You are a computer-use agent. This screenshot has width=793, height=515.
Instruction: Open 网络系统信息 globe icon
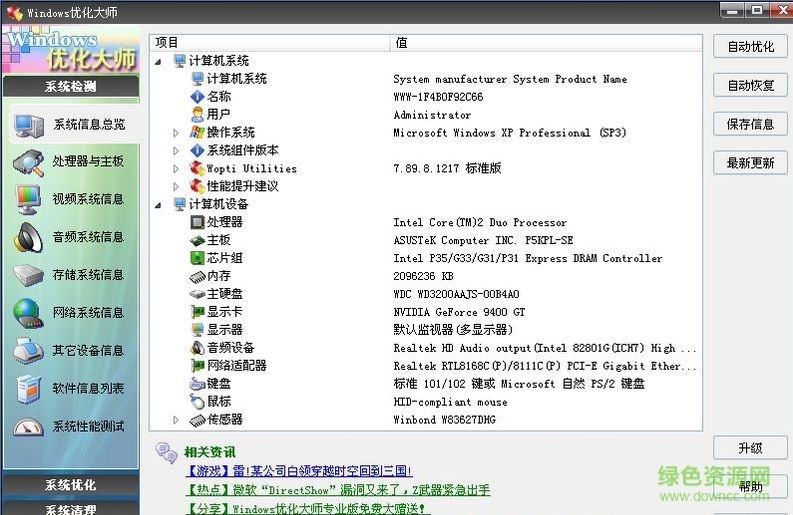coord(28,314)
